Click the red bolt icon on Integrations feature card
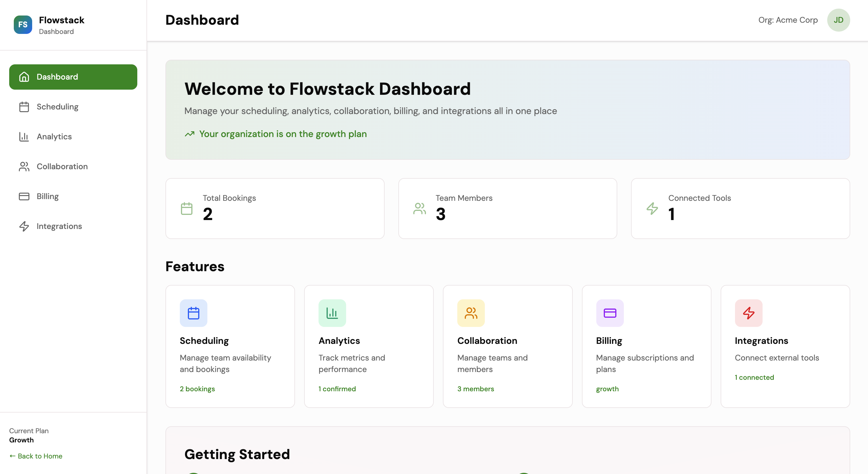This screenshot has height=474, width=868. click(x=749, y=313)
